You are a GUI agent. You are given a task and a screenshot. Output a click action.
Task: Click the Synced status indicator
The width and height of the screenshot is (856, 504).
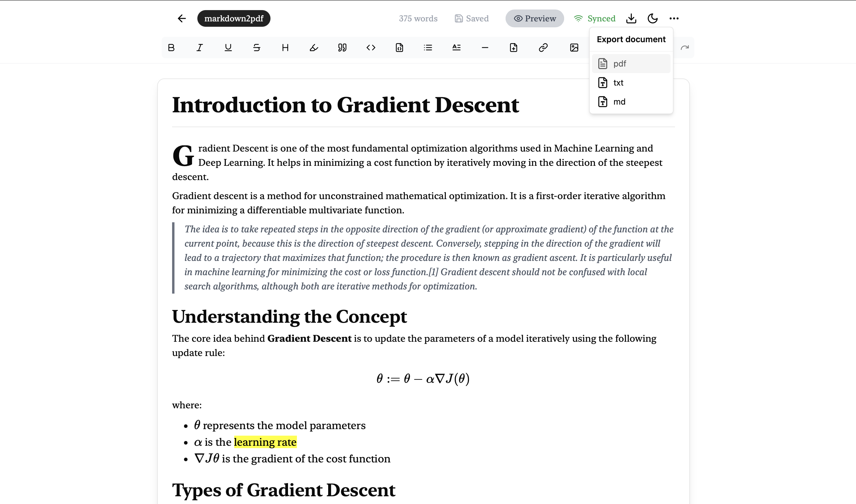pos(595,18)
